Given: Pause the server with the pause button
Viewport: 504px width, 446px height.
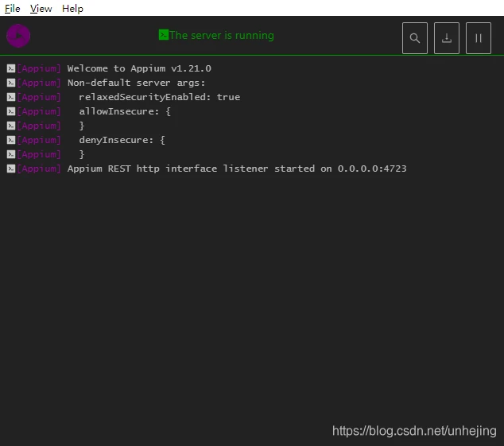Looking at the screenshot, I should coord(479,38).
